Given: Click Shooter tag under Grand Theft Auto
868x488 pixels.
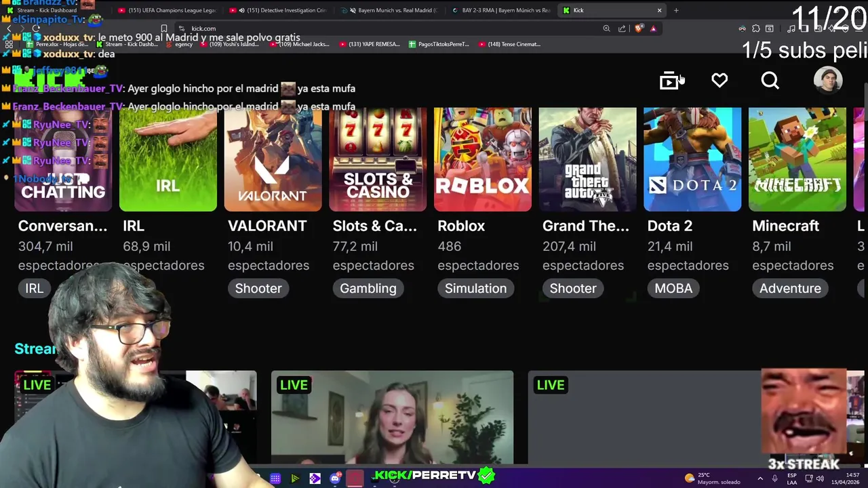Looking at the screenshot, I should point(573,288).
